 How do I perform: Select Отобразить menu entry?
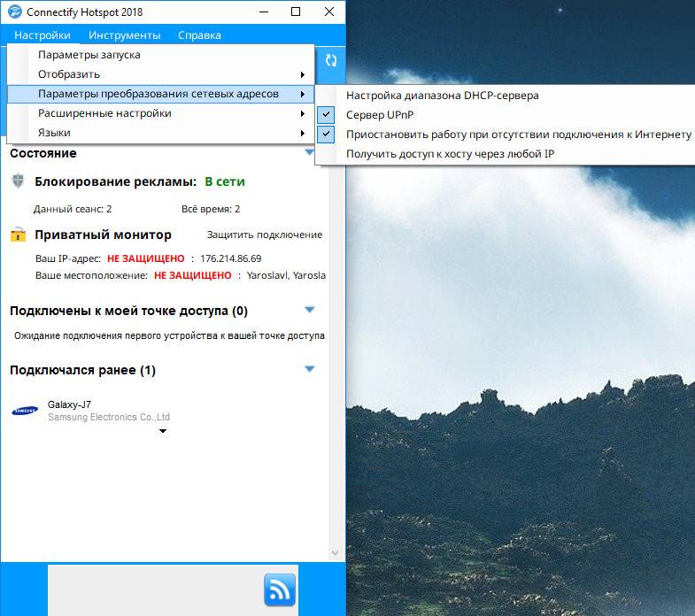[160, 74]
